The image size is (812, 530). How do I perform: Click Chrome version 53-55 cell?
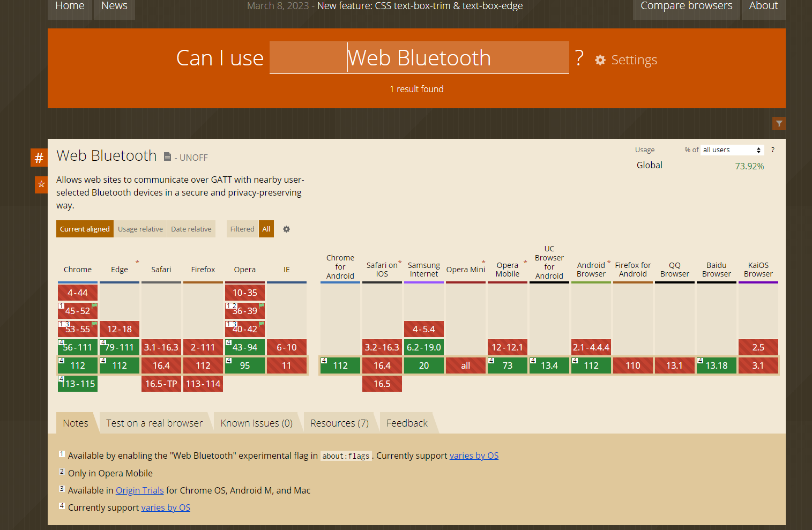click(78, 329)
